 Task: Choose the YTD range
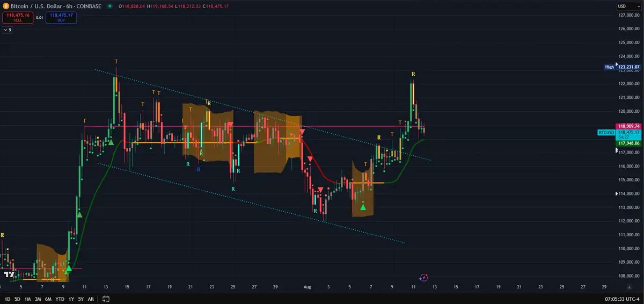coord(60,299)
